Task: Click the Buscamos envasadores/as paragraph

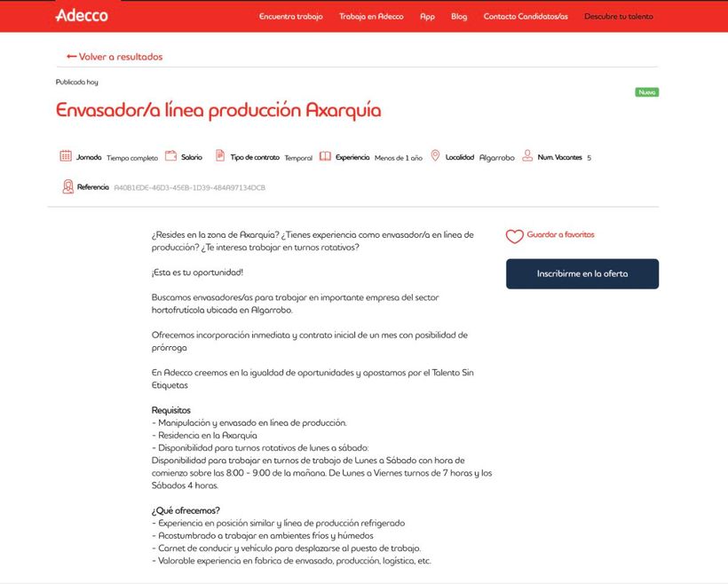Action: click(295, 304)
